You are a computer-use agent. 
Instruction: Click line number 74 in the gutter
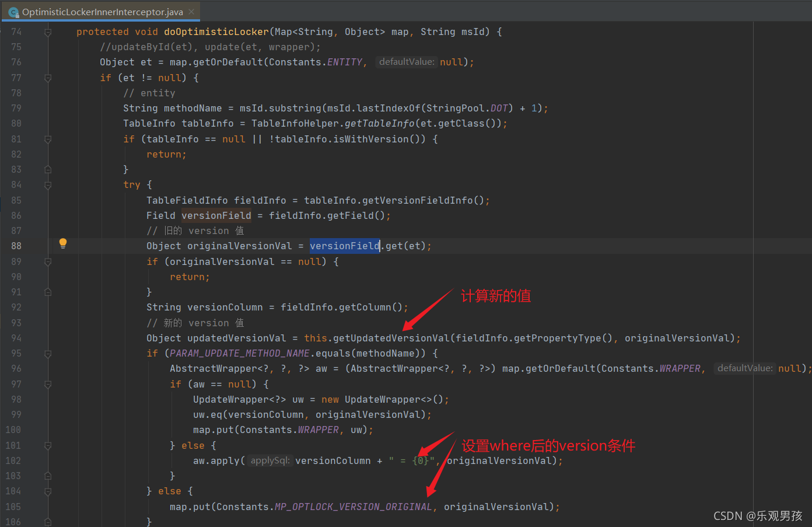16,32
